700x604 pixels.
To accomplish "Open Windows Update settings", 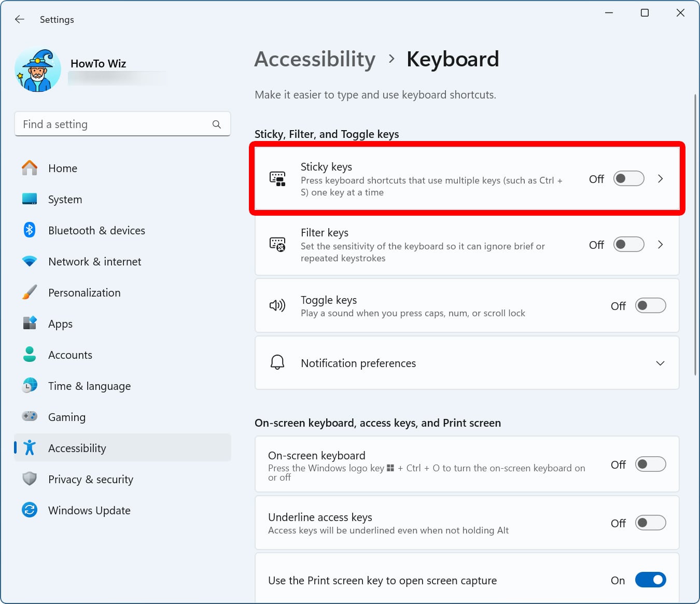I will (89, 510).
